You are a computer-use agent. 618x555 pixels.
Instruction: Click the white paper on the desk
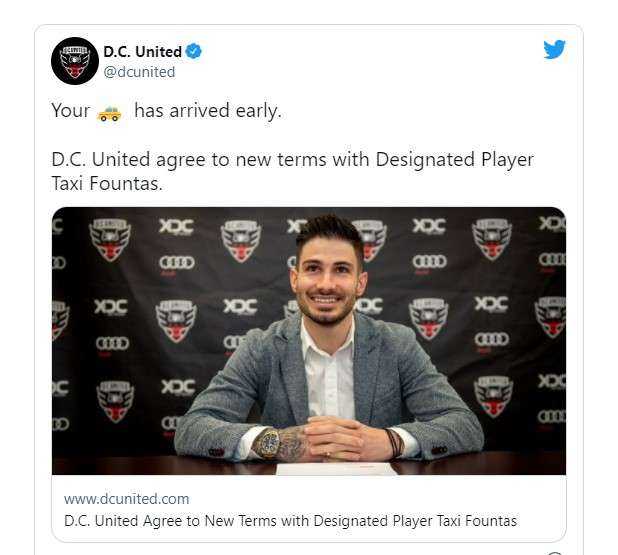tap(337, 468)
